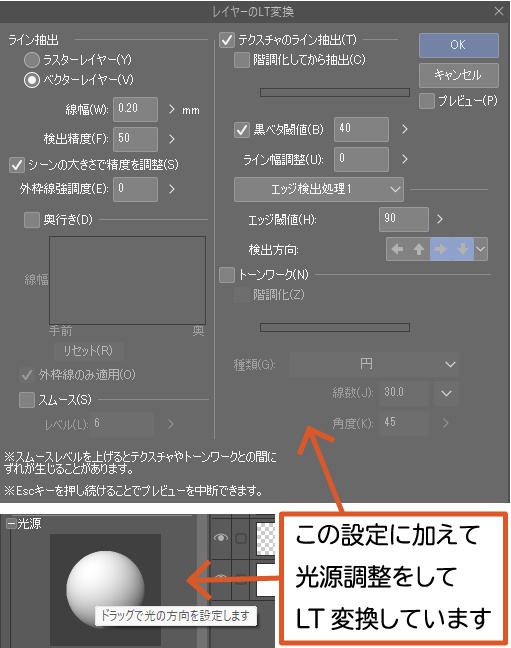
Task: Click リセット button under depth graph
Action: pyautogui.click(x=88, y=351)
